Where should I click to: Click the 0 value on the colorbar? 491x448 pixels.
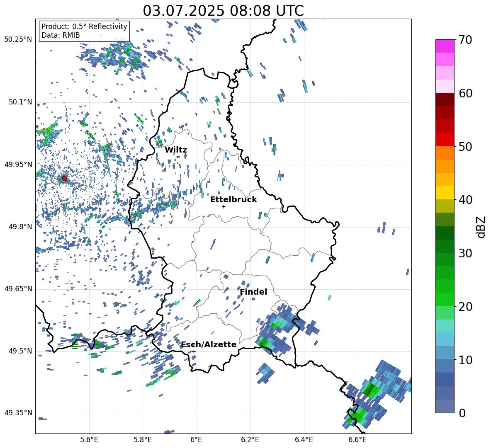click(462, 413)
